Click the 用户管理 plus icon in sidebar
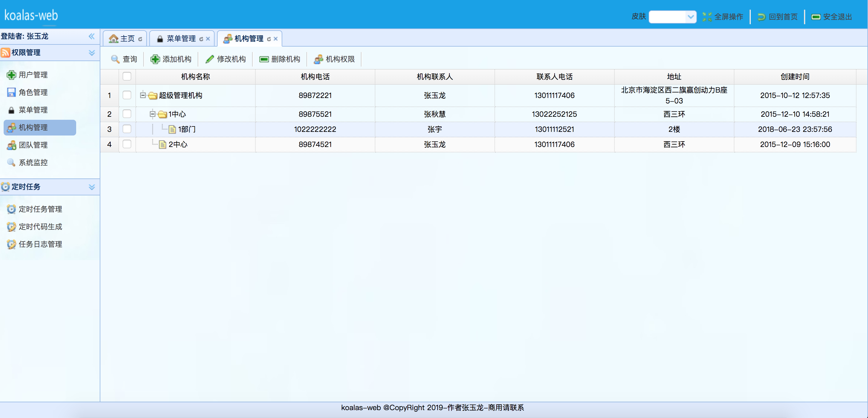Screen dimensions: 868x418 point(11,75)
